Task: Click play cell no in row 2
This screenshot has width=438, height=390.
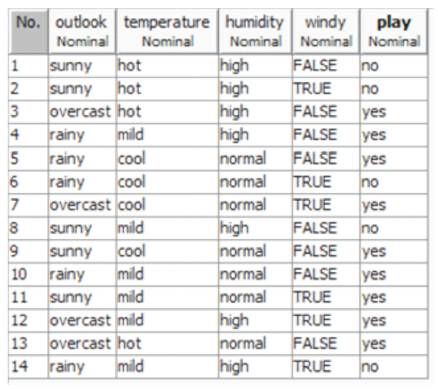Action: pyautogui.click(x=394, y=89)
